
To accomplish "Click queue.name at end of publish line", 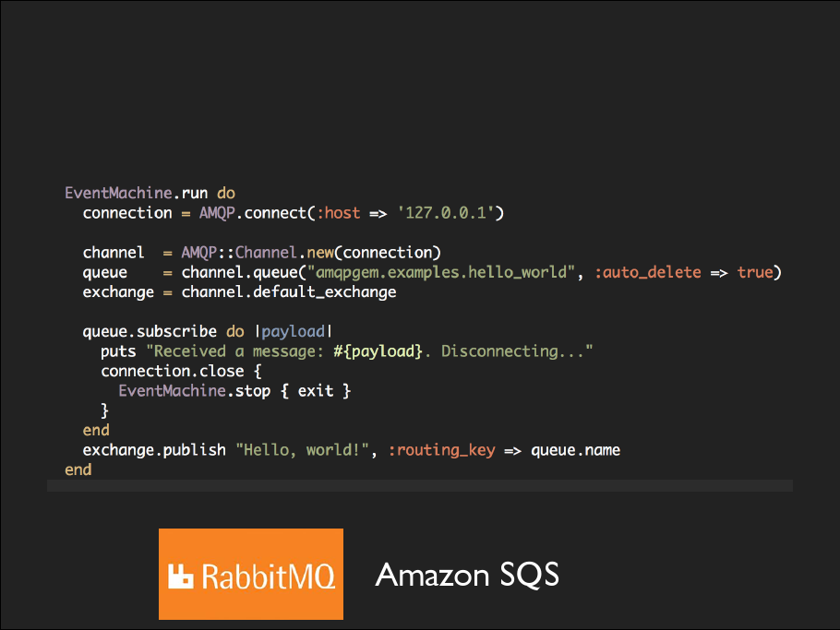I will [x=575, y=450].
